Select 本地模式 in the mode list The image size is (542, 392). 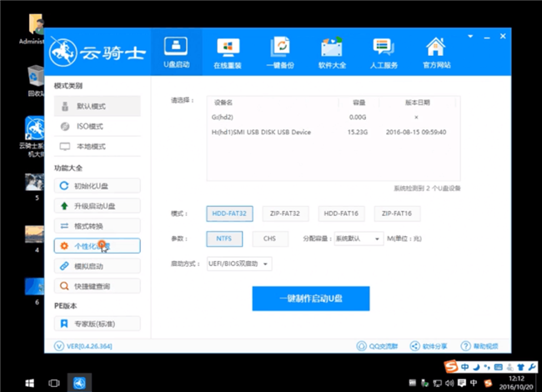tap(97, 147)
